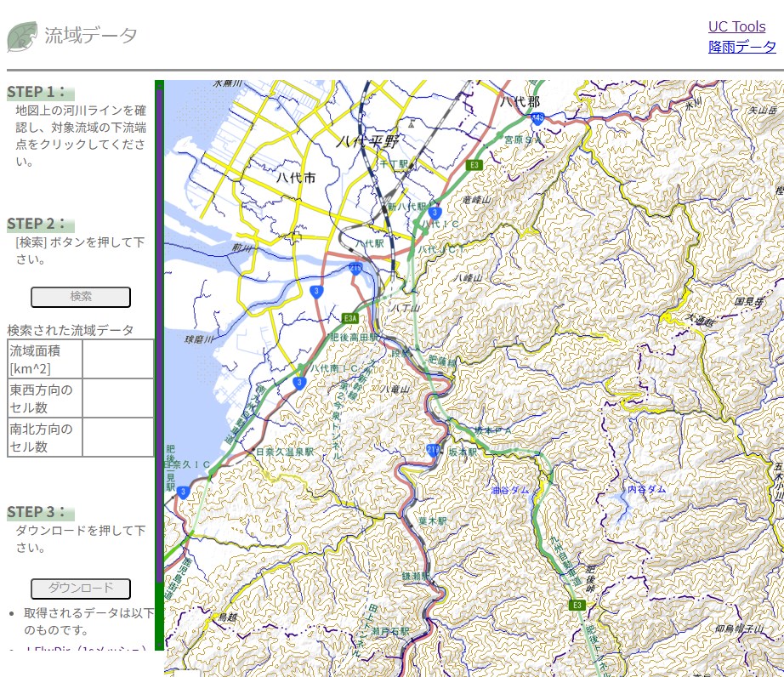Click the 鳥越 label on map
This screenshot has width=784, height=677.
coord(228,617)
